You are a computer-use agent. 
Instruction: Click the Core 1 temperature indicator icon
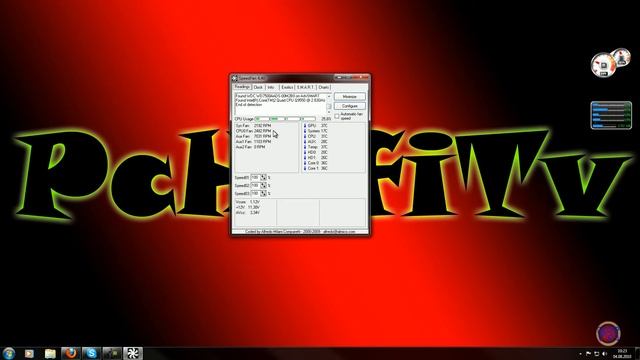coord(305,168)
